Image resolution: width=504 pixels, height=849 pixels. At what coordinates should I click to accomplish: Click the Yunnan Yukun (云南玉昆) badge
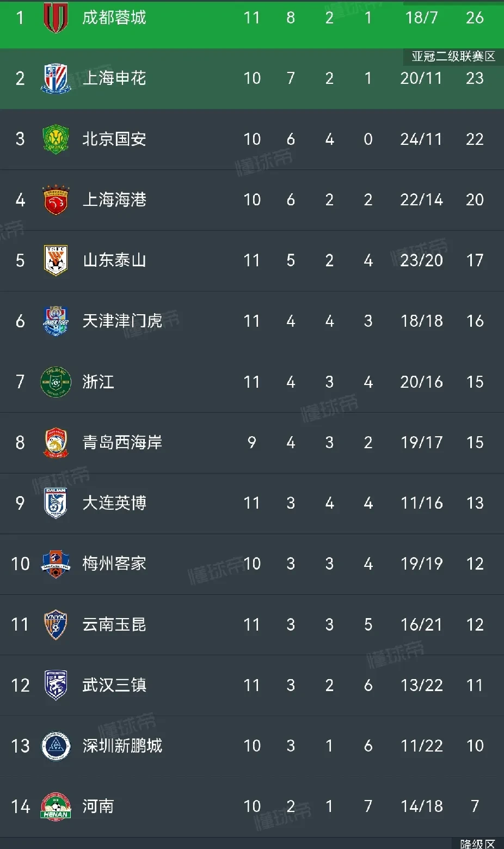[56, 624]
